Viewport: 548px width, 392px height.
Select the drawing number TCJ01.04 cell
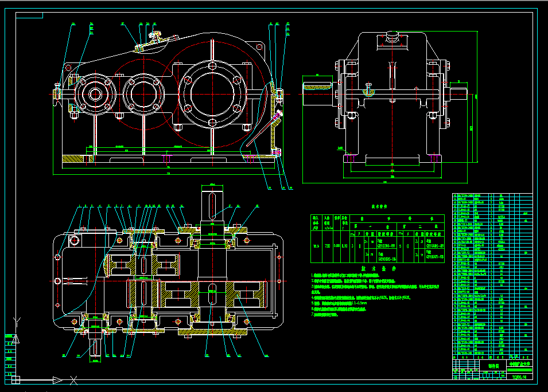pyautogui.click(x=519, y=377)
